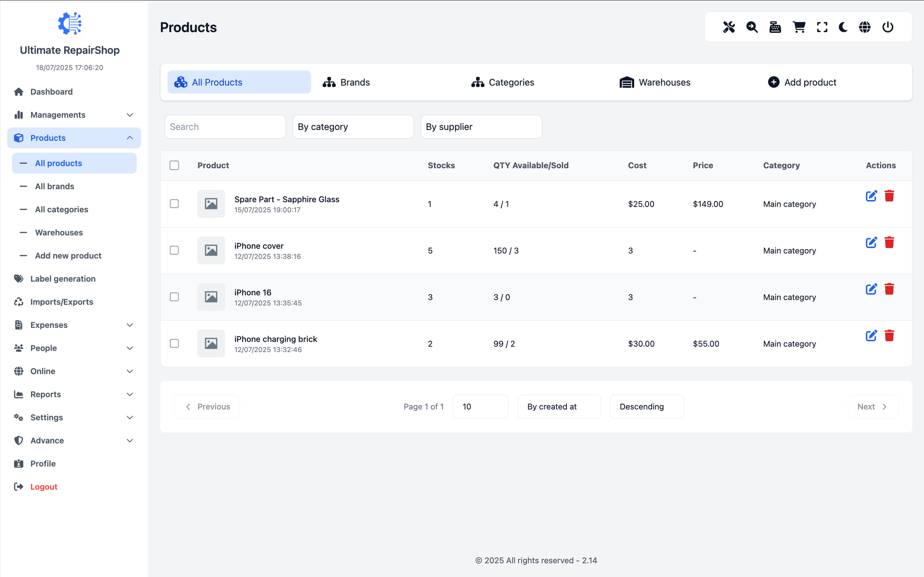Focus the product Search field
The height and width of the screenshot is (577, 924).
coord(225,127)
